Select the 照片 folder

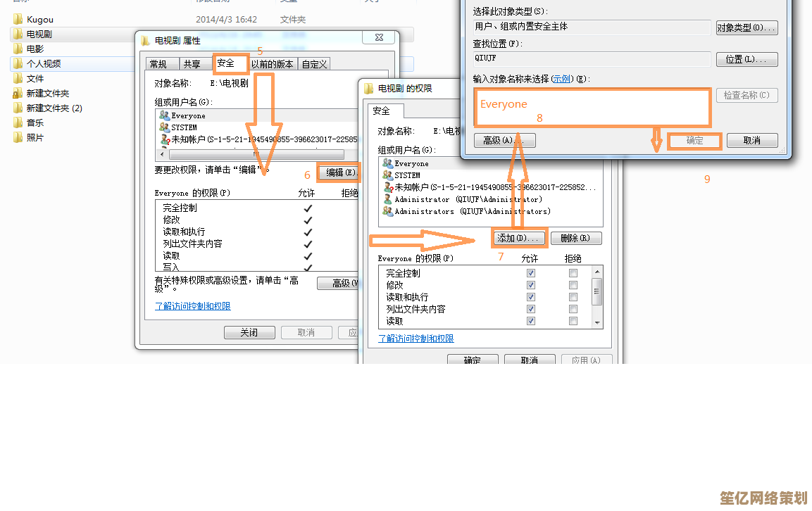click(35, 138)
